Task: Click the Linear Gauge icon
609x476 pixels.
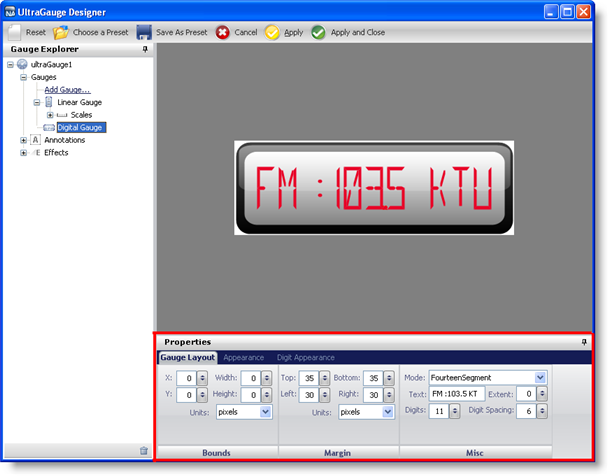Action: pyautogui.click(x=49, y=102)
